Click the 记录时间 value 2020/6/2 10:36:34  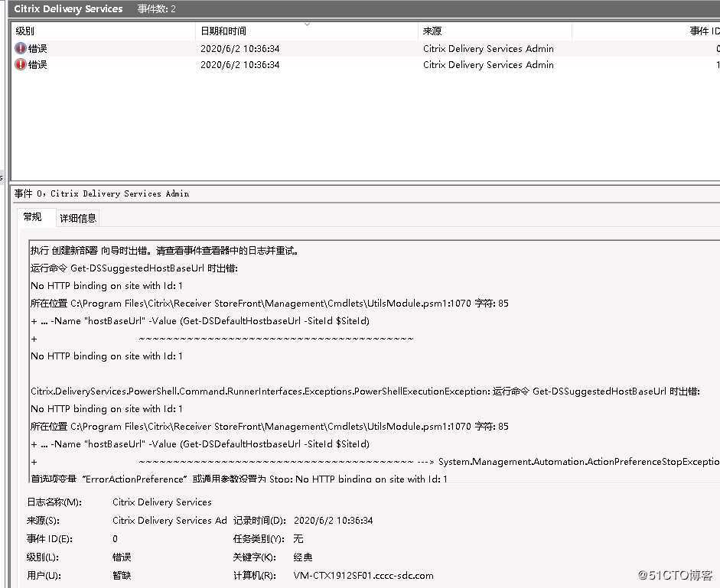334,521
